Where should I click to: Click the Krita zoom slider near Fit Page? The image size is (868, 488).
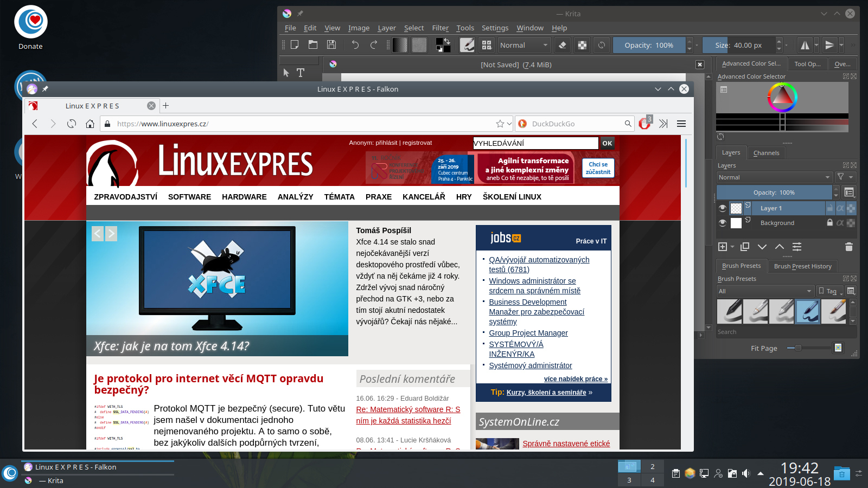[x=808, y=348]
